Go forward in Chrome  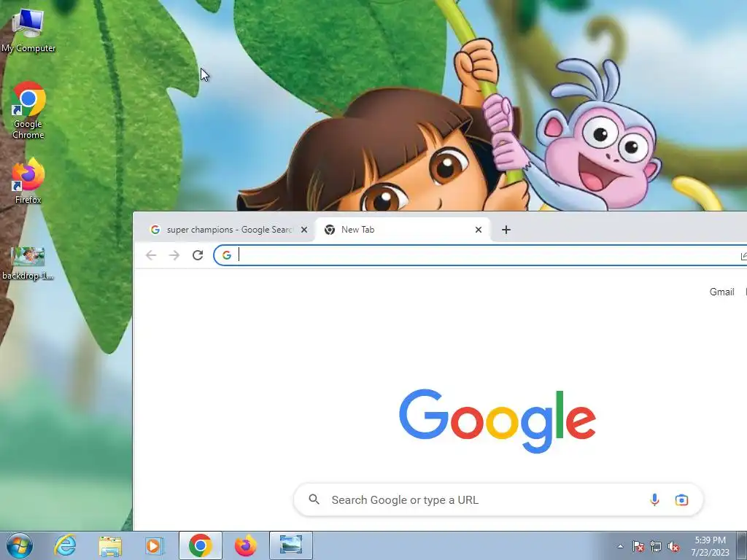174,255
